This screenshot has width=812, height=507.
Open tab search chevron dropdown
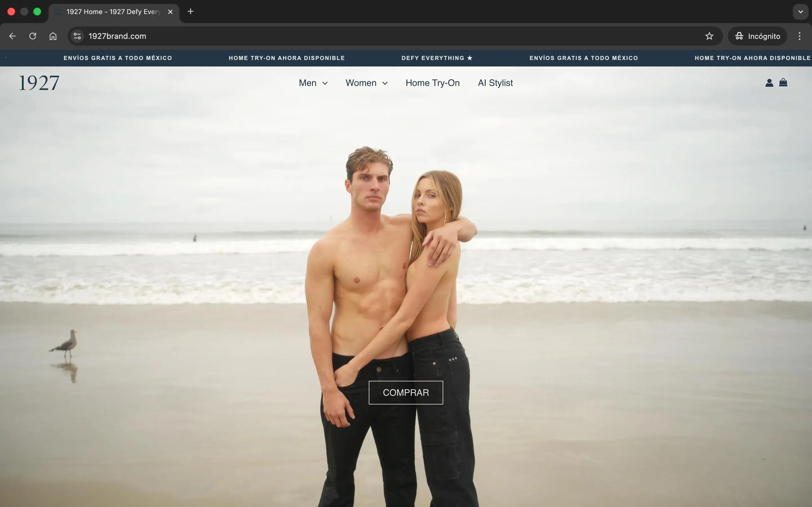coord(800,12)
